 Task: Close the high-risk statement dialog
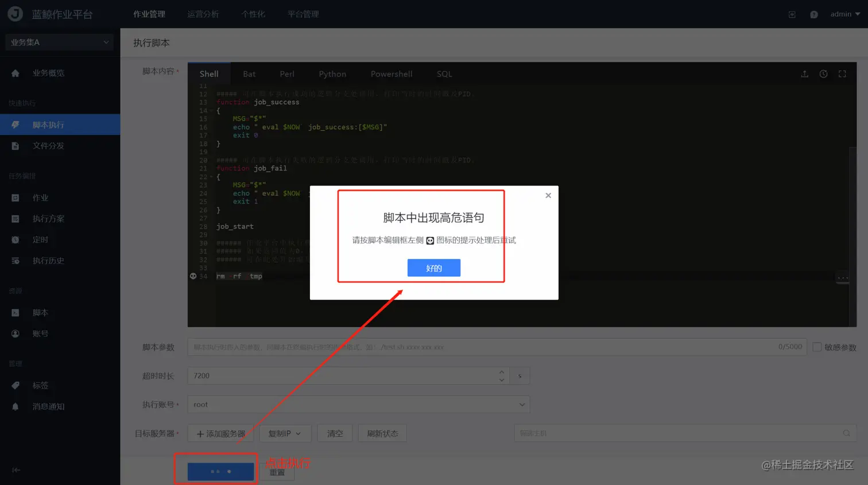548,196
